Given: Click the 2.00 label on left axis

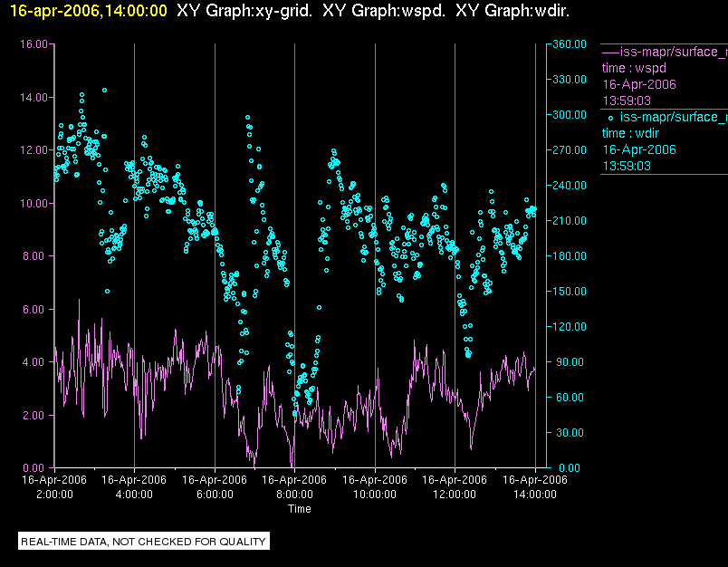Looking at the screenshot, I should click(x=35, y=415).
